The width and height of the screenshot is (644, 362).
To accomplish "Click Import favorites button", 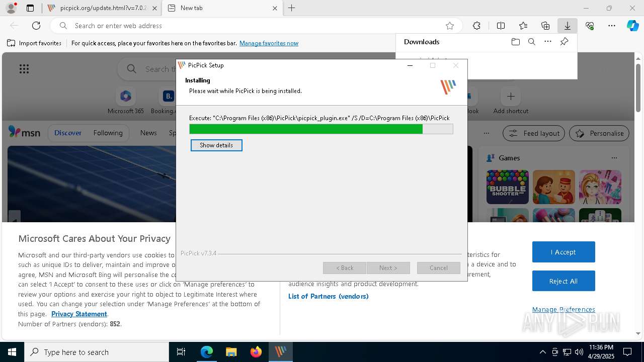I will pyautogui.click(x=34, y=43).
